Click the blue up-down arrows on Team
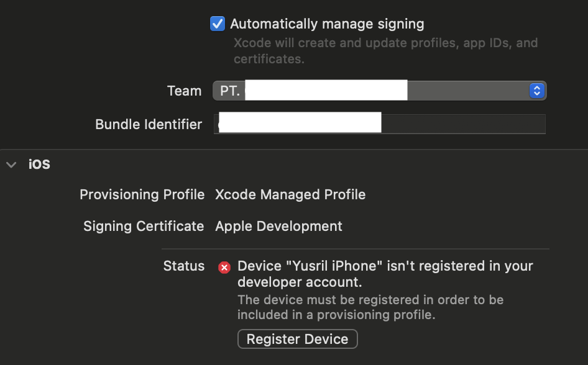Image resolution: width=588 pixels, height=365 pixels. point(536,91)
